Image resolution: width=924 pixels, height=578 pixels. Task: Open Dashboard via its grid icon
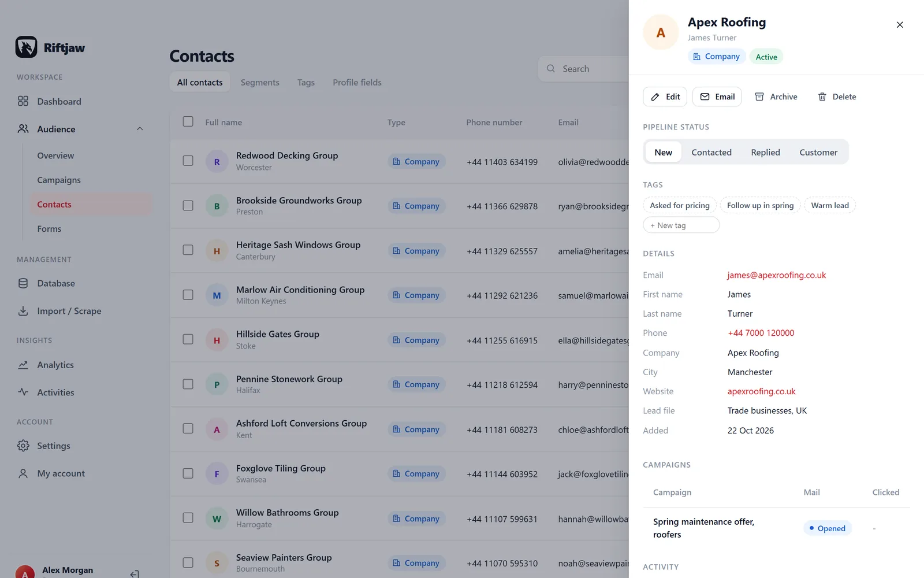tap(23, 101)
